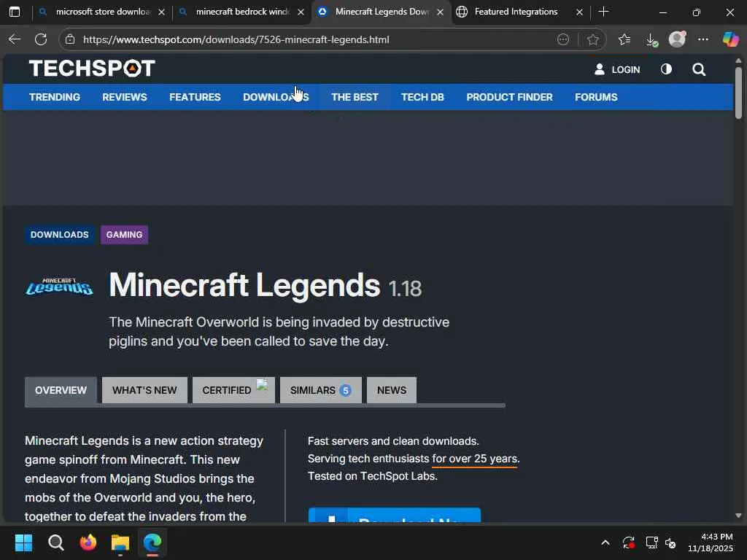
Task: Click the GAMING category badge
Action: coord(124,235)
